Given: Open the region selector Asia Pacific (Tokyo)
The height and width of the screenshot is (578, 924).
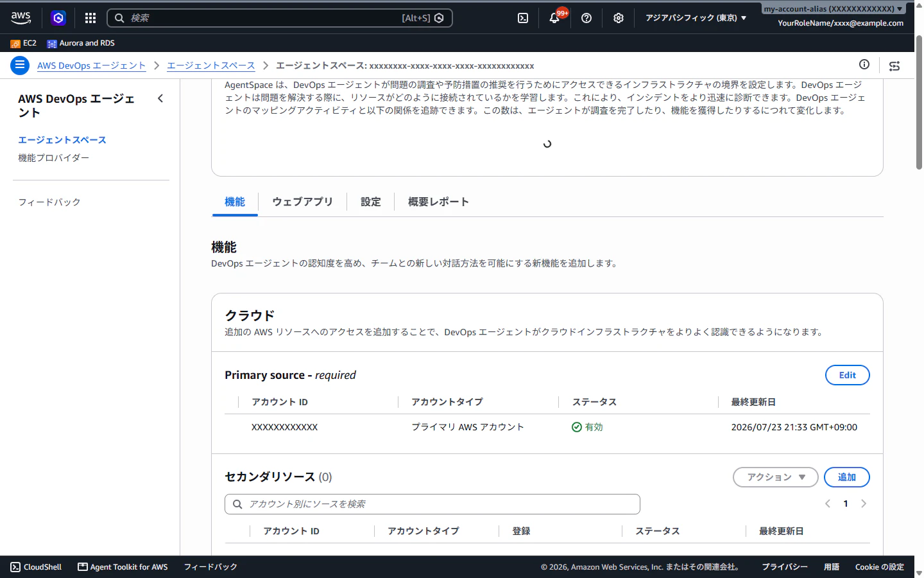Looking at the screenshot, I should [x=696, y=18].
